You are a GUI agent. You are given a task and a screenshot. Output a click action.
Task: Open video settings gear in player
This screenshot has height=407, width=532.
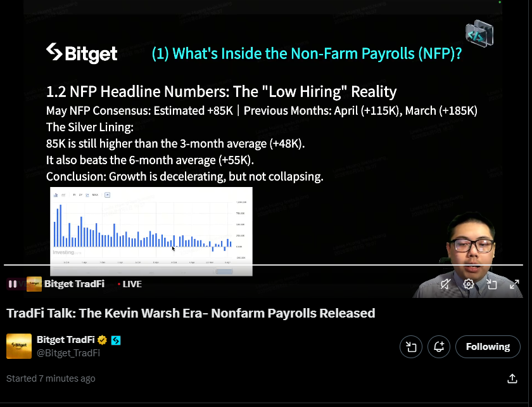(469, 284)
